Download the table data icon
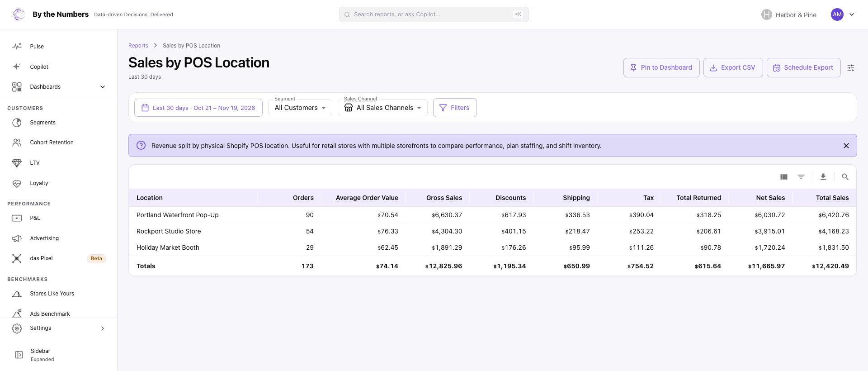 (823, 177)
